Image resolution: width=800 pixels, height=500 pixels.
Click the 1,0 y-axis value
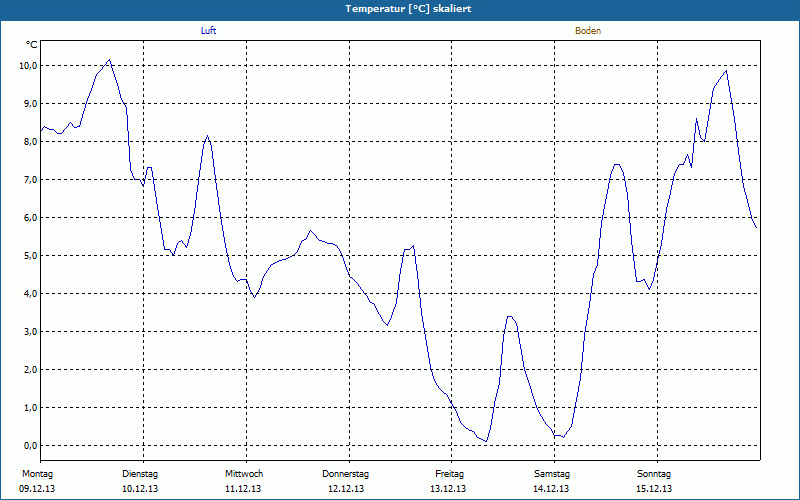pyautogui.click(x=31, y=408)
